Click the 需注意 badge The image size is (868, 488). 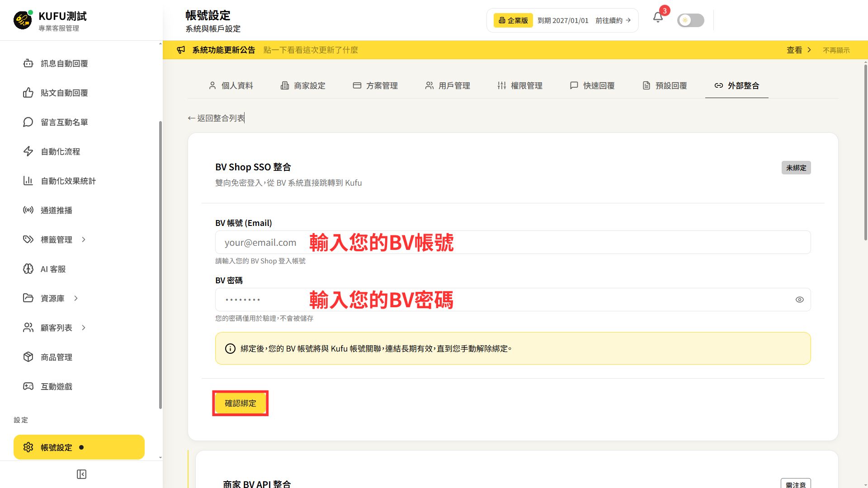(x=796, y=484)
